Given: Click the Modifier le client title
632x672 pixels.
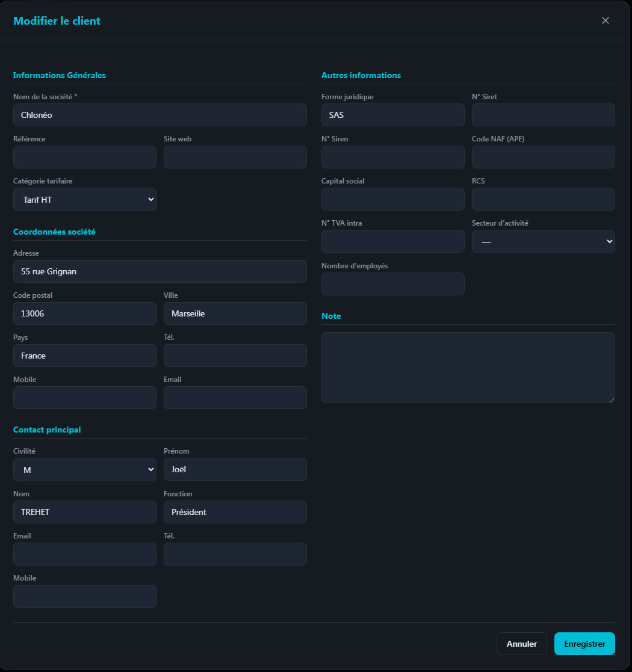Looking at the screenshot, I should click(57, 20).
